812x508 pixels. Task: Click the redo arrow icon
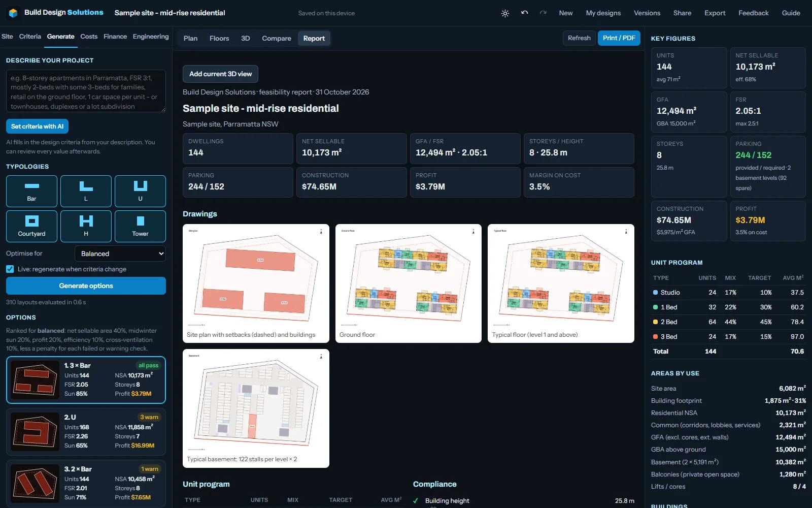[543, 13]
